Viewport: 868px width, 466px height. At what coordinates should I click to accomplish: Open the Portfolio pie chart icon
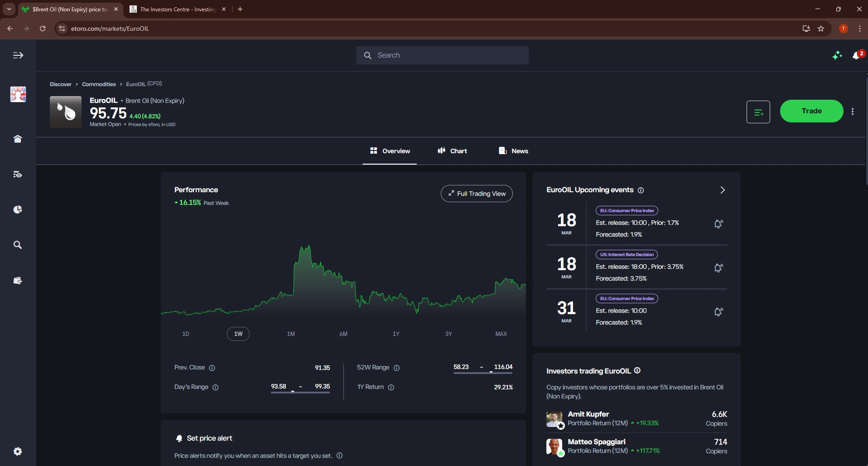18,209
